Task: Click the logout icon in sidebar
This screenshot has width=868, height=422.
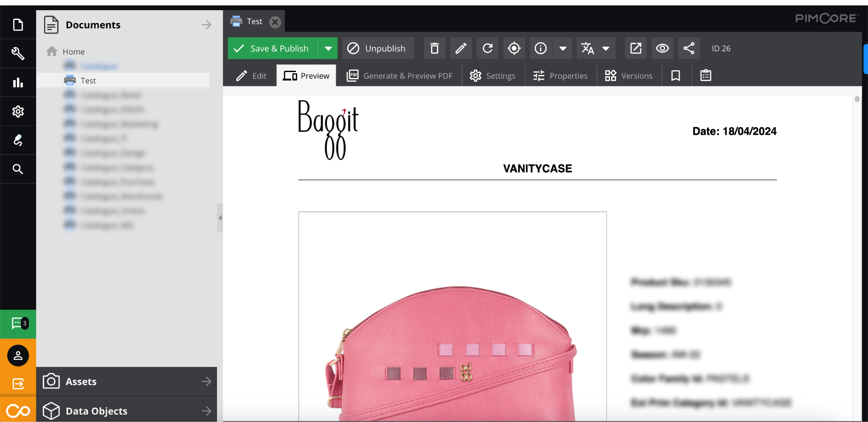Action: click(x=18, y=384)
